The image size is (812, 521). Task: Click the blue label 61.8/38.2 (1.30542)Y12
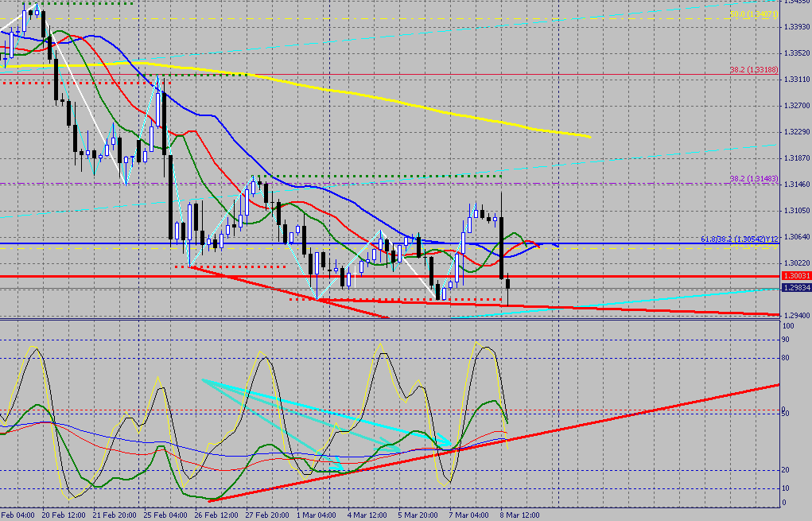[x=740, y=239]
